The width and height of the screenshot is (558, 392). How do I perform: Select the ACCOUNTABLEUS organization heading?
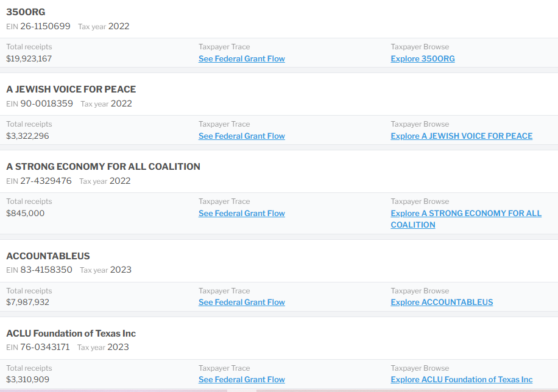[x=48, y=256]
